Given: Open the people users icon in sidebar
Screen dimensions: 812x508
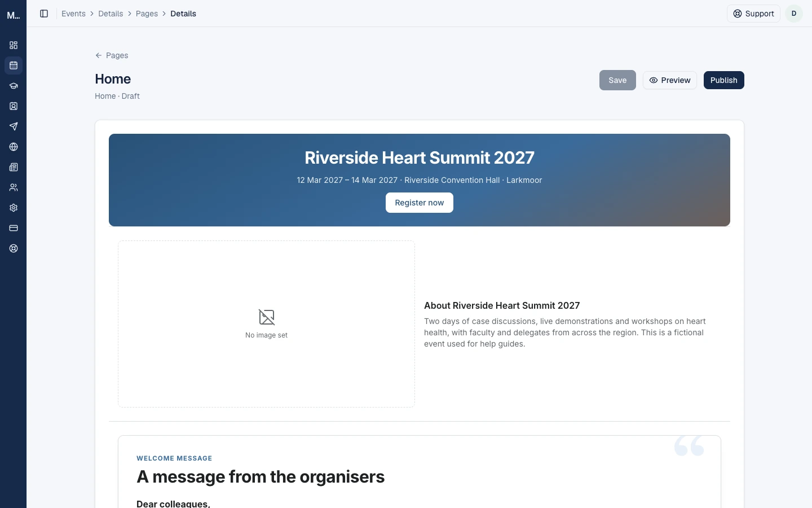Looking at the screenshot, I should (14, 187).
